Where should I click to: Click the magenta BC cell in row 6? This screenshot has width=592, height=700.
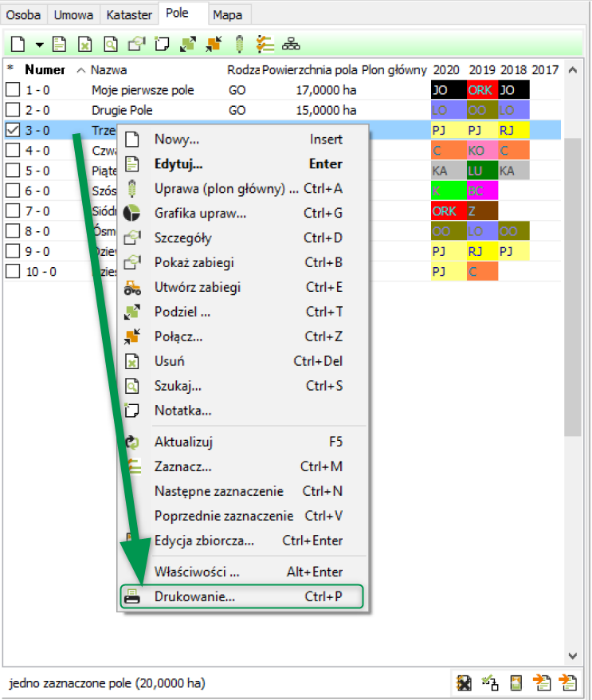[x=482, y=191]
